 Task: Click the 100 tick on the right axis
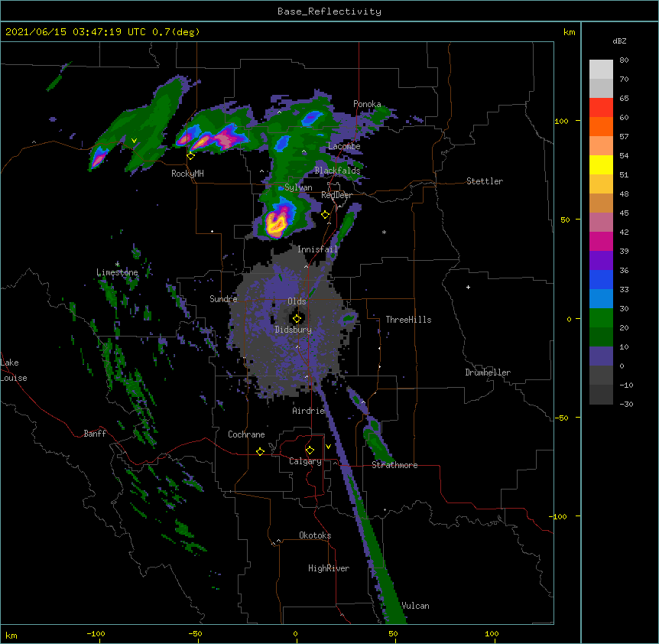click(561, 121)
